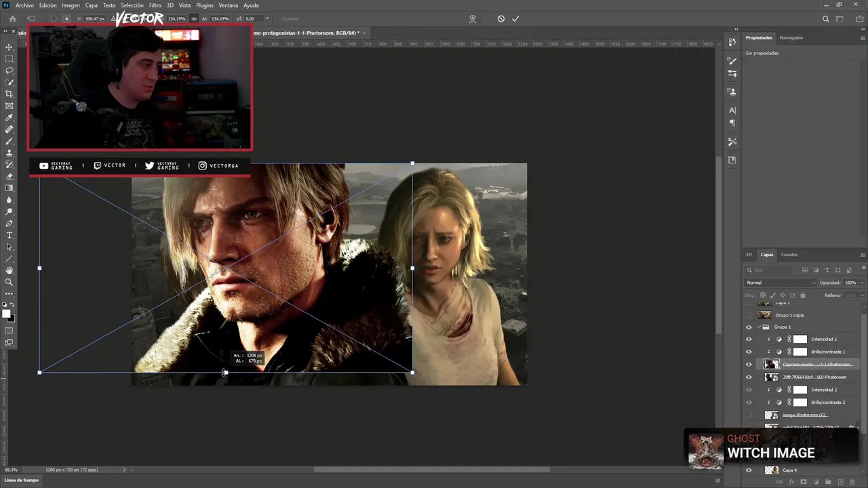Screen dimensions: 868x488
Task: Toggle warp mode in options bar
Action: pos(473,19)
